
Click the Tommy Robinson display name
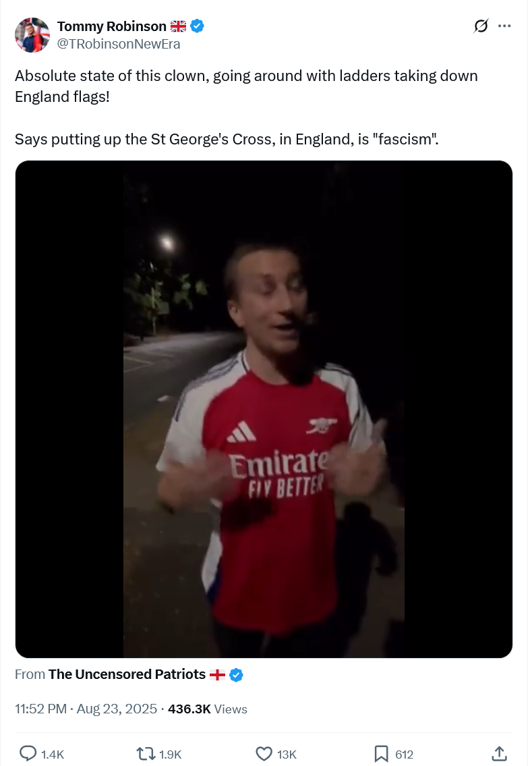point(112,26)
